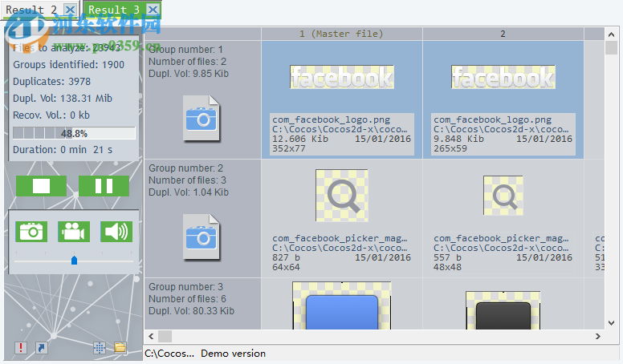This screenshot has width=623, height=364.
Task: Close the Result 3 tab
Action: [153, 10]
